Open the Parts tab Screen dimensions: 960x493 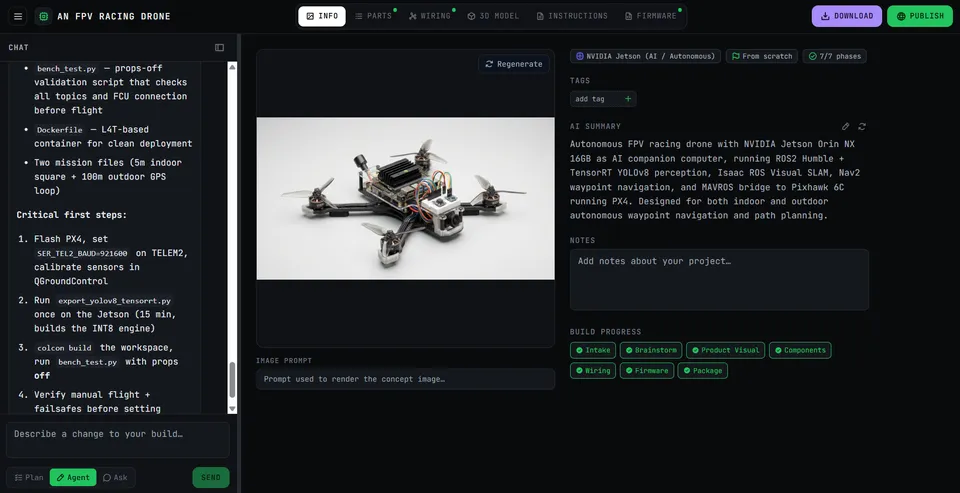click(x=373, y=16)
